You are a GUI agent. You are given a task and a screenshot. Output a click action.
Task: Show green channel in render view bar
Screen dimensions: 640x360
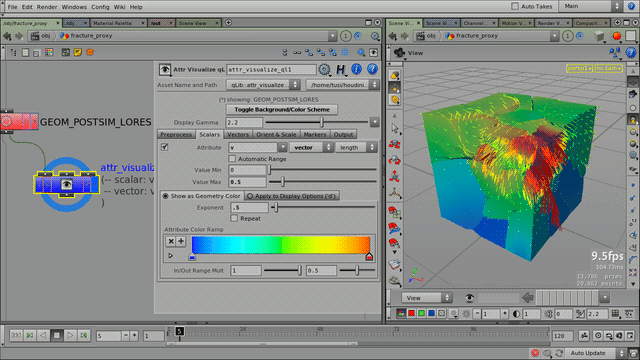tap(421, 313)
